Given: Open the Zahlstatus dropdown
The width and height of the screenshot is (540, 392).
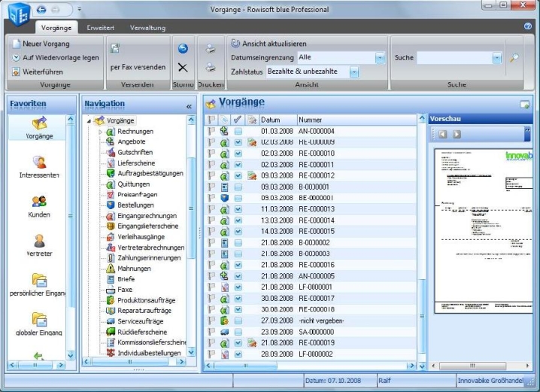Looking at the screenshot, I should (354, 72).
